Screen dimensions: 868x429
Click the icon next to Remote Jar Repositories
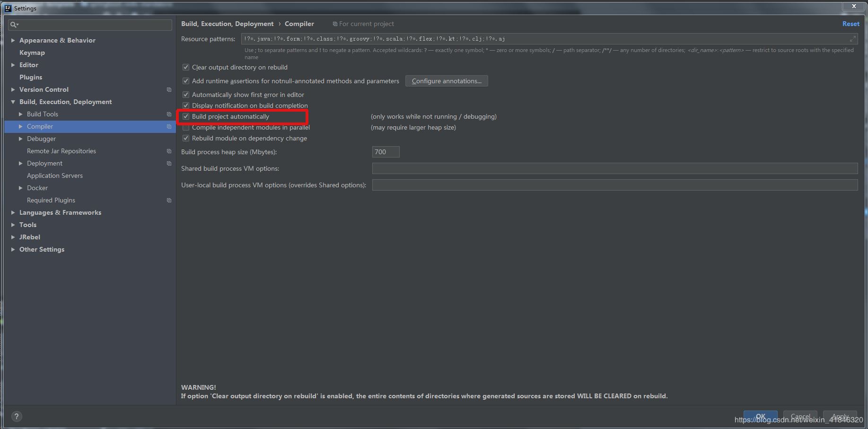(x=169, y=151)
